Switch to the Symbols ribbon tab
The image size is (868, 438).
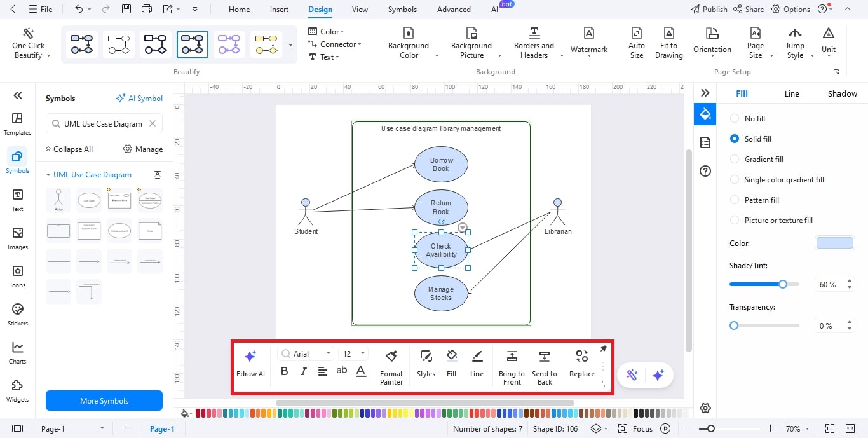403,9
